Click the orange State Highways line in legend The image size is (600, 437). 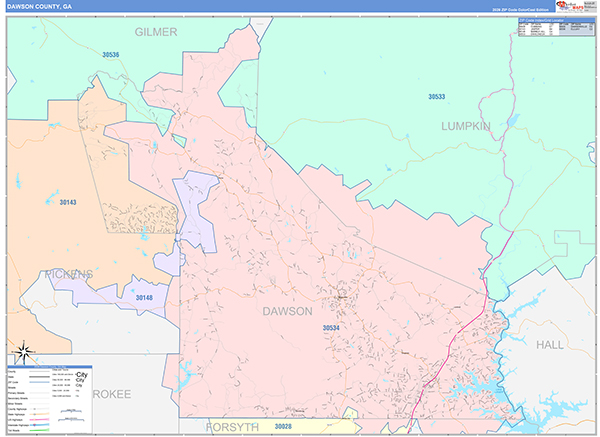point(39,414)
